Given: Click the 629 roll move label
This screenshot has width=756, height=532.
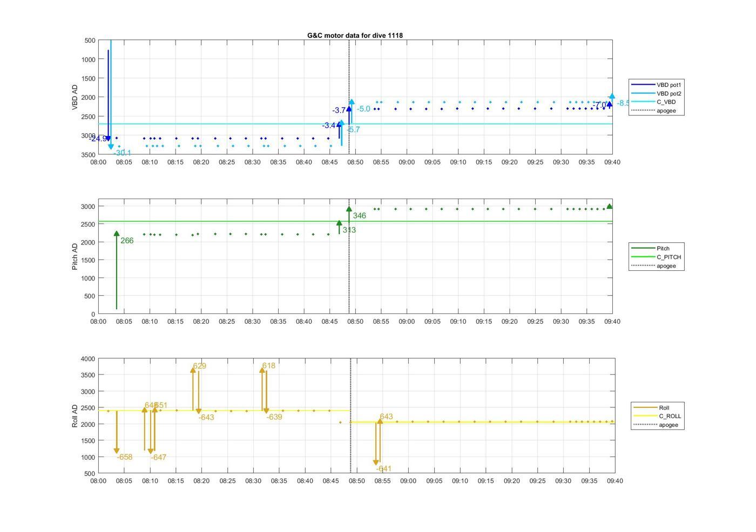Looking at the screenshot, I should coord(199,366).
